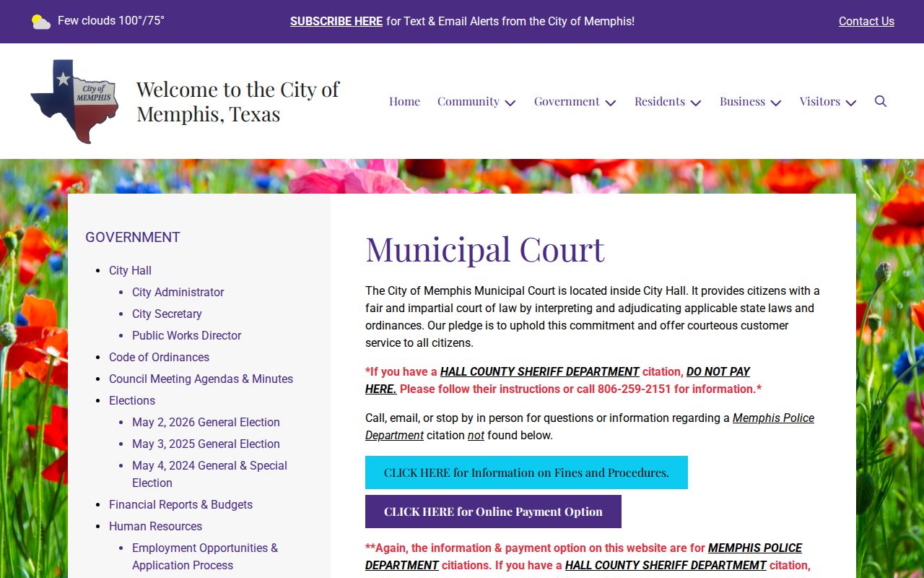Open the Public Works Director link
Viewport: 924px width, 578px height.
tap(186, 335)
